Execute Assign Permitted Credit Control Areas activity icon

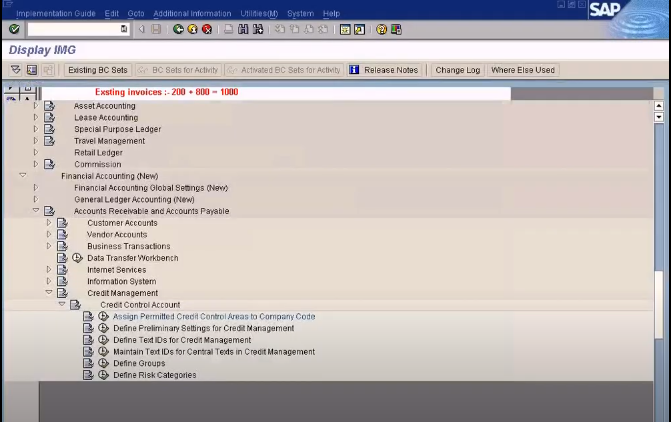(103, 316)
